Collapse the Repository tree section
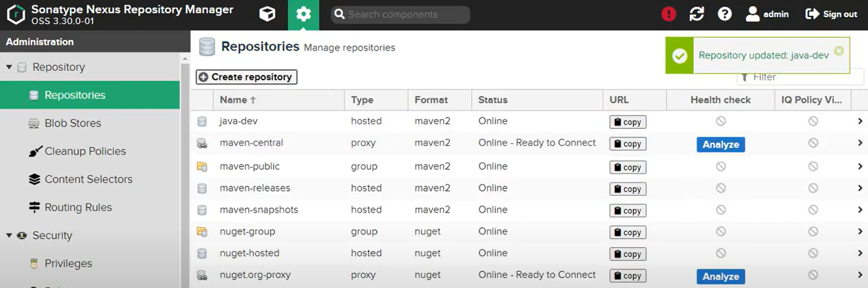The width and height of the screenshot is (868, 288). 9,67
